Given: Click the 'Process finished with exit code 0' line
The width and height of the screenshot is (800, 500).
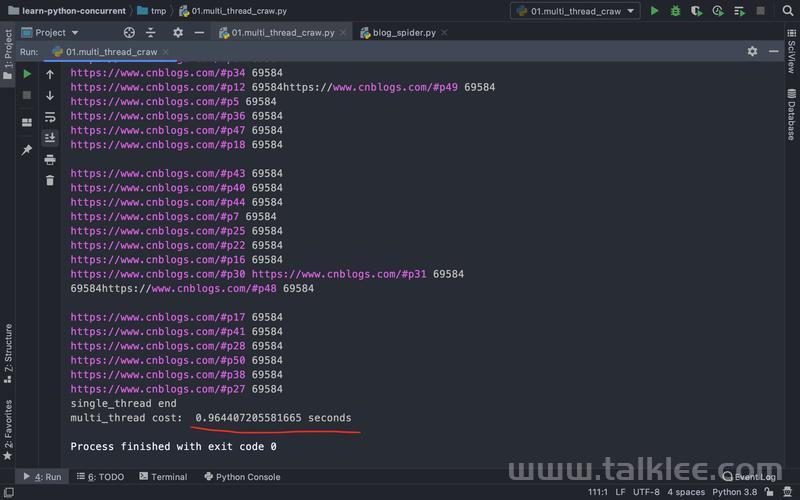Looking at the screenshot, I should click(x=173, y=446).
